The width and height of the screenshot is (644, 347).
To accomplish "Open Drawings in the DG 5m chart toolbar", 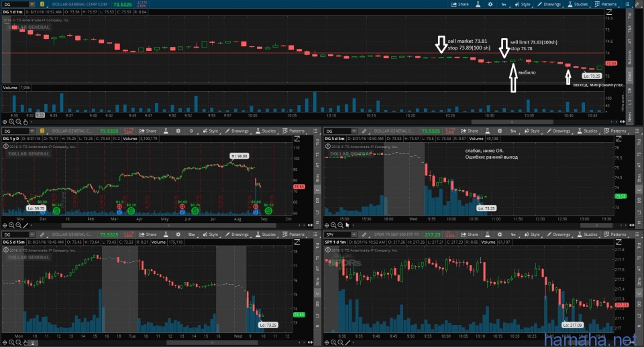I will 559,131.
